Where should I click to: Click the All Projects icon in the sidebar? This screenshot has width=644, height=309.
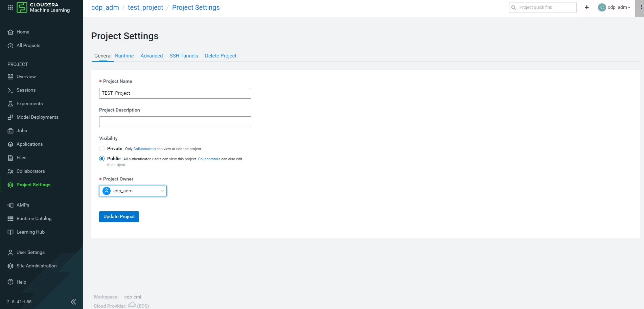point(10,46)
